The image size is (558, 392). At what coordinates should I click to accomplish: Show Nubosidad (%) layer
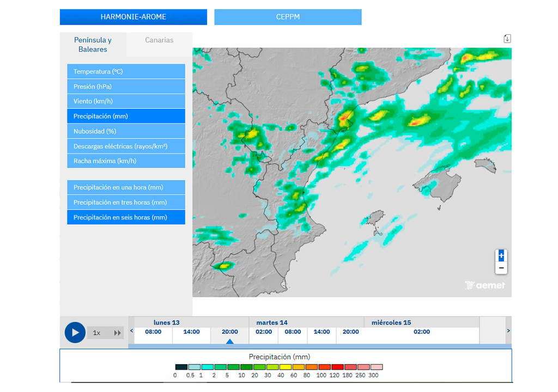click(x=126, y=131)
